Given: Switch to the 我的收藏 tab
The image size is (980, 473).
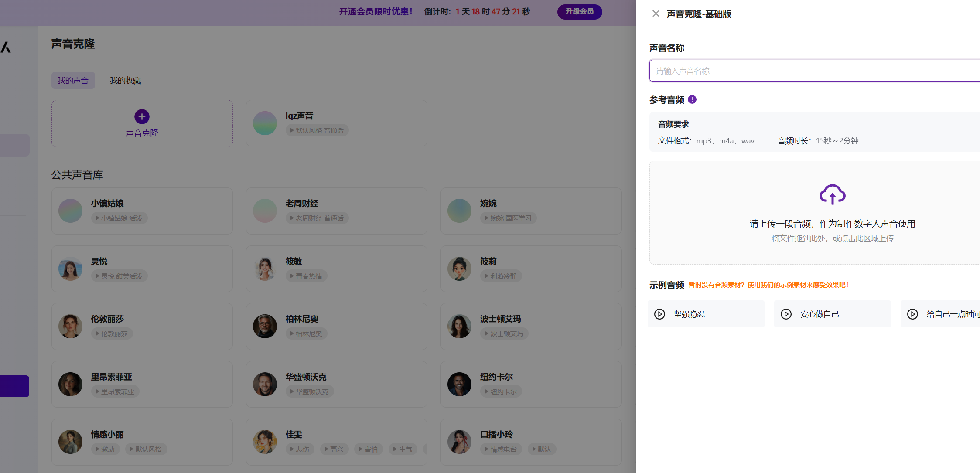Looking at the screenshot, I should [x=125, y=81].
